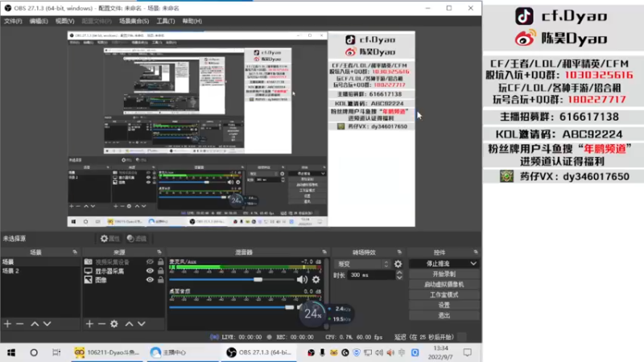Pop out the 混音器 dock panel
644x362 pixels.
324,252
